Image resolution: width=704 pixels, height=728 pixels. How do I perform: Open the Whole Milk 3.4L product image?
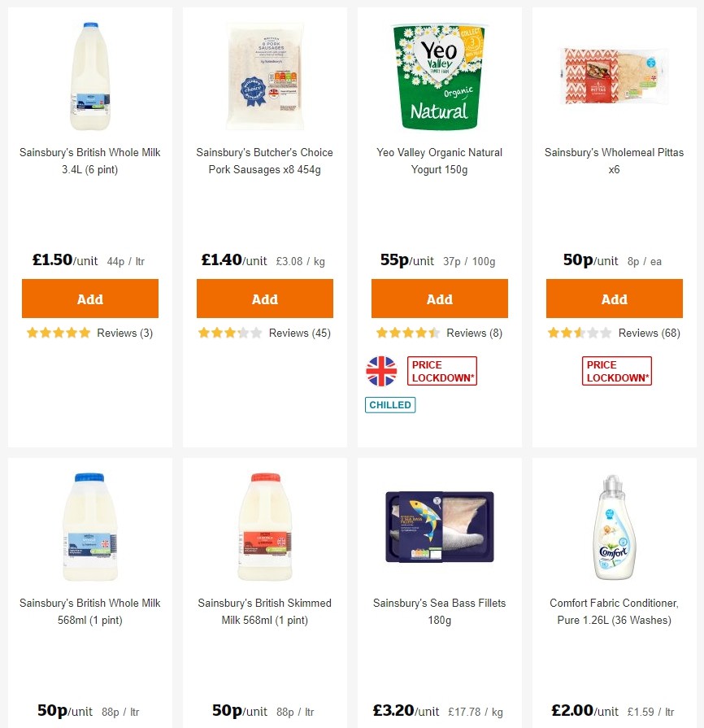(x=89, y=76)
